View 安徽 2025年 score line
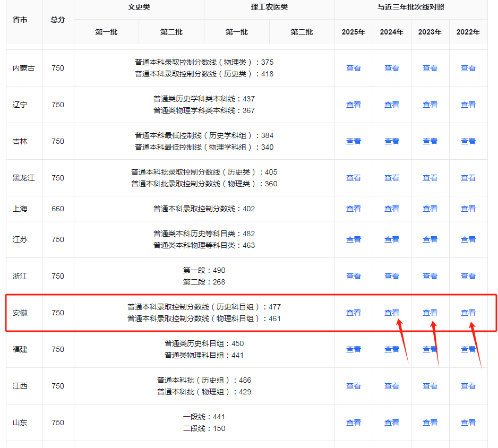Viewport: 498px width, 448px height. (x=354, y=313)
